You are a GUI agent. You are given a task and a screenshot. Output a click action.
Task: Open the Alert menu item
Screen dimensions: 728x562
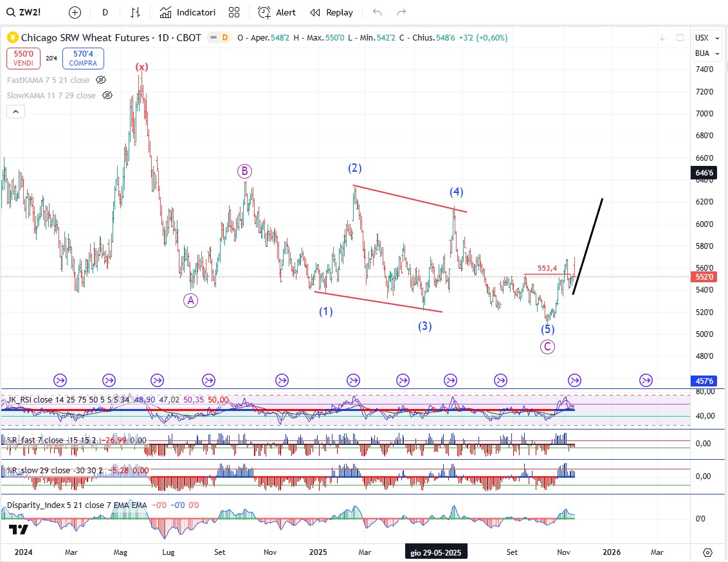click(277, 12)
